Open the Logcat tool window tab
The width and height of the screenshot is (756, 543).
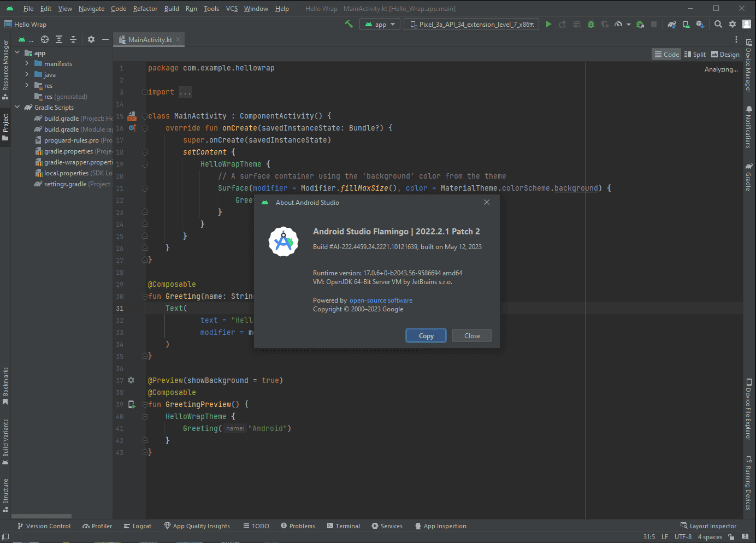[x=137, y=526]
